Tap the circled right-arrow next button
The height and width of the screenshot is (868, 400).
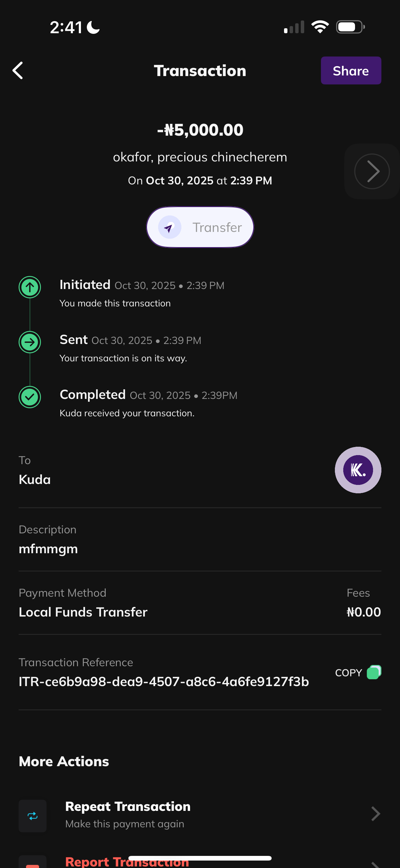pos(372,171)
